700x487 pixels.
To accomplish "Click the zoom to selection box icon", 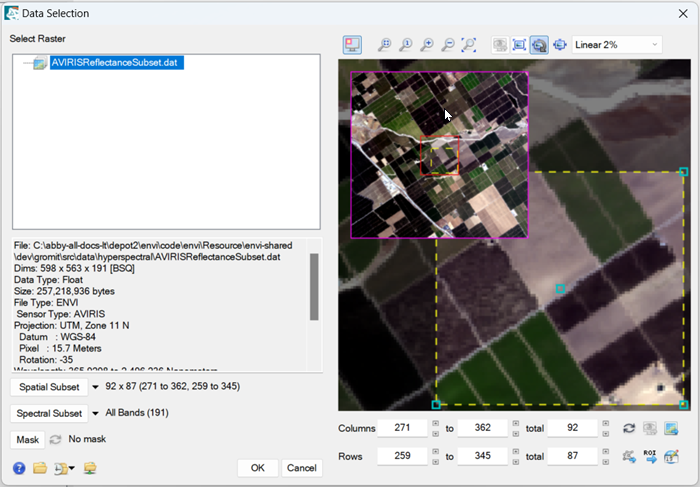I will [x=470, y=45].
